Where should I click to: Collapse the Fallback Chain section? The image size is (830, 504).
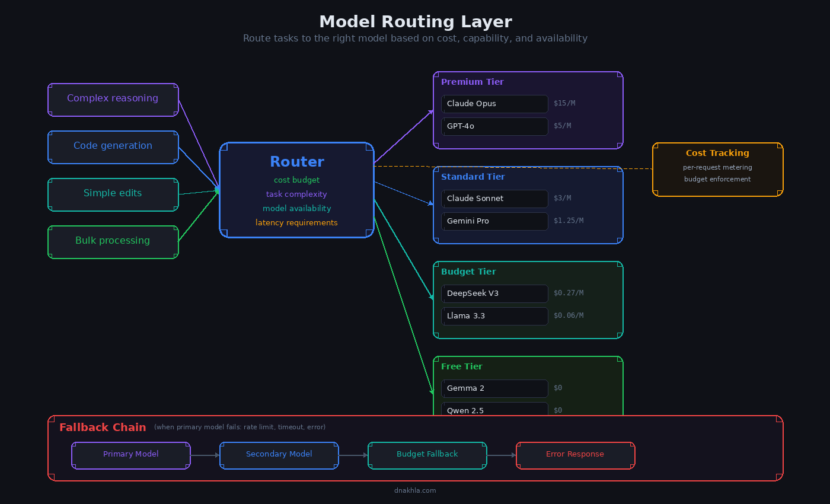(x=103, y=427)
